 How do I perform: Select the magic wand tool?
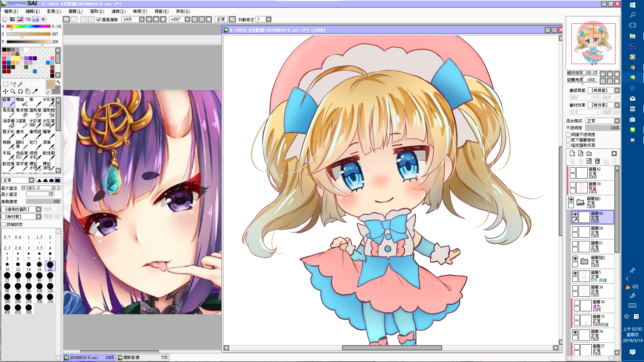click(20, 84)
